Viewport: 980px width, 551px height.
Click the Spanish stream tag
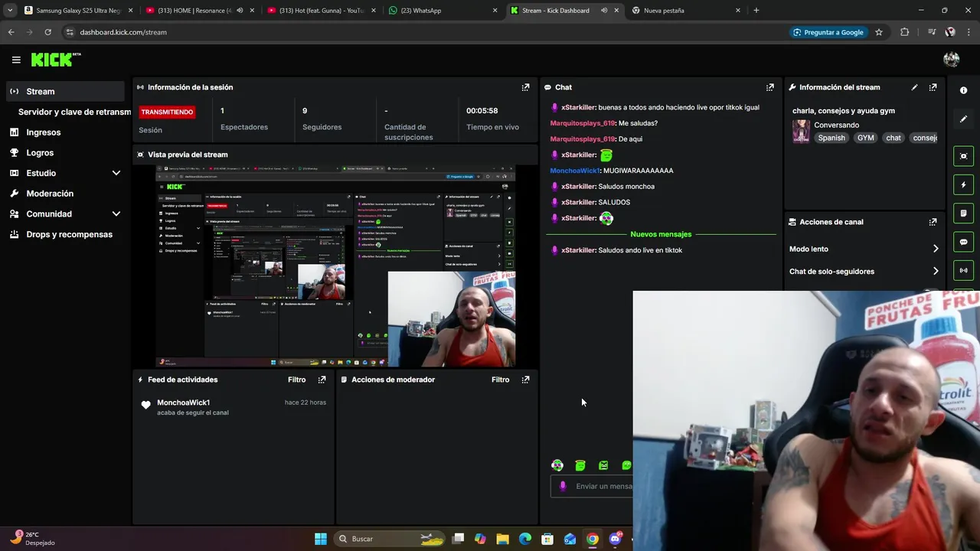coord(831,138)
